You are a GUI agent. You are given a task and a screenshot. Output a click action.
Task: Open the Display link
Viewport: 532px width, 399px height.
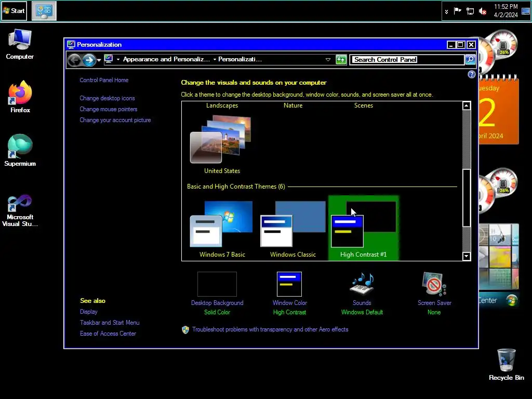[88, 312]
